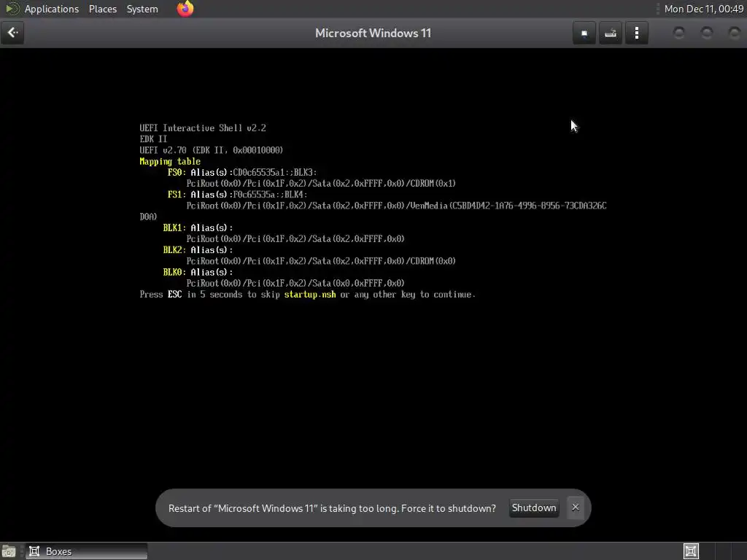
Task: Open the System menu
Action: pyautogui.click(x=142, y=9)
